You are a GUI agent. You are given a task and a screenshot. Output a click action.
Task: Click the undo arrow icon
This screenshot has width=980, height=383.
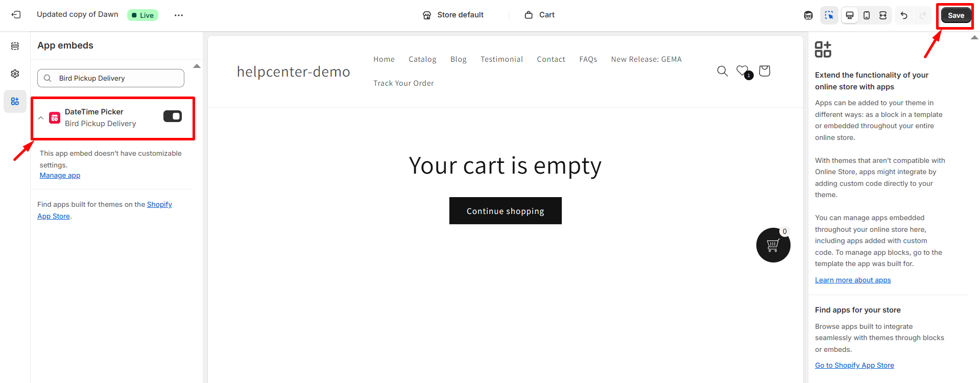pos(904,15)
